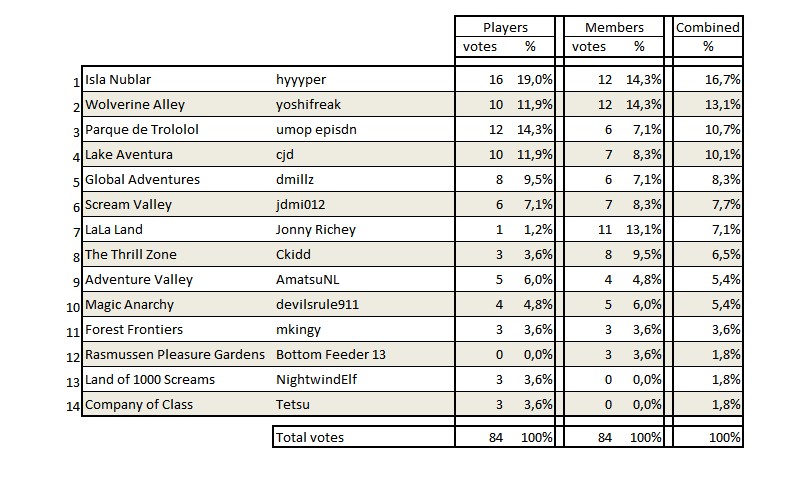Click the Members column header

coord(614,27)
